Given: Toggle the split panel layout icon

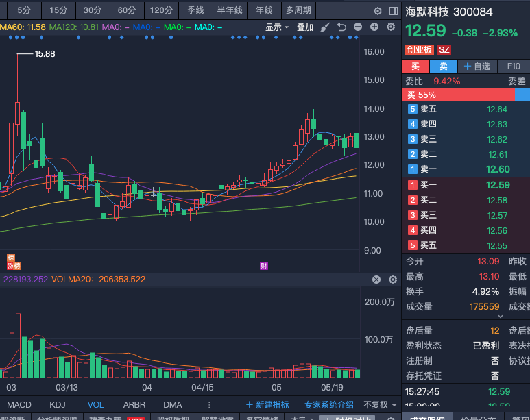Looking at the screenshot, I should click(394, 11).
